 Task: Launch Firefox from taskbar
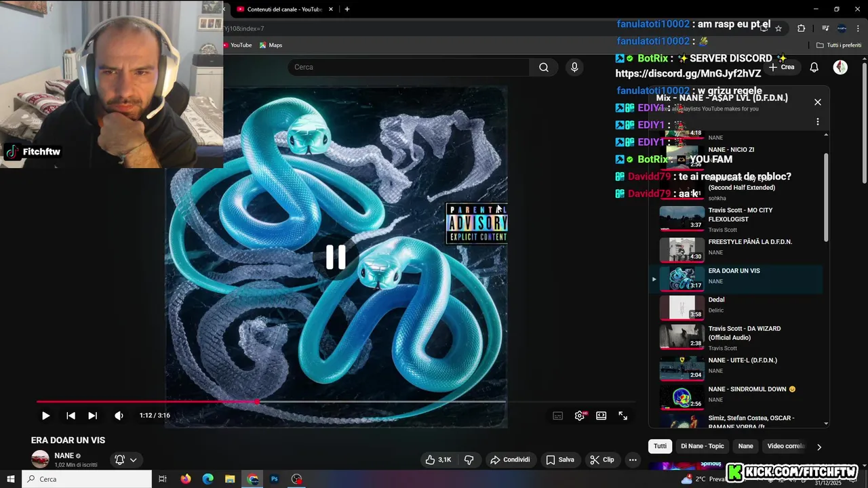186,479
